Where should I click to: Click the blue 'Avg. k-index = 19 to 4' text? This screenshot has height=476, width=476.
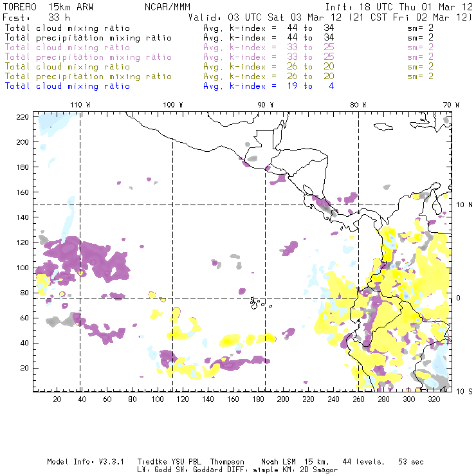coord(269,86)
